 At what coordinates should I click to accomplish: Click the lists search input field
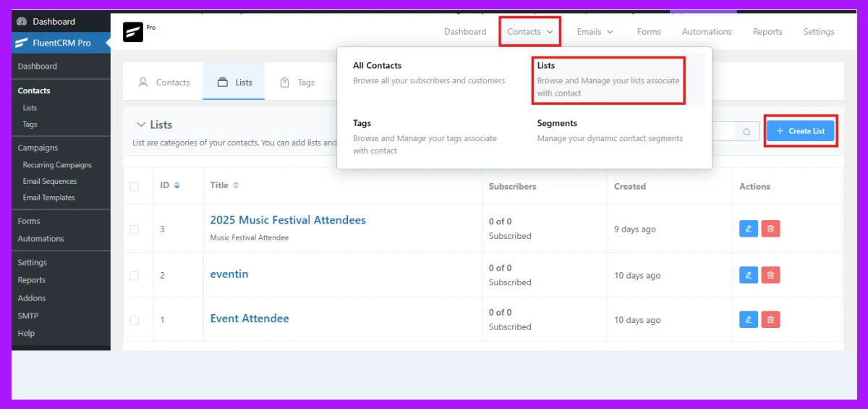click(724, 132)
